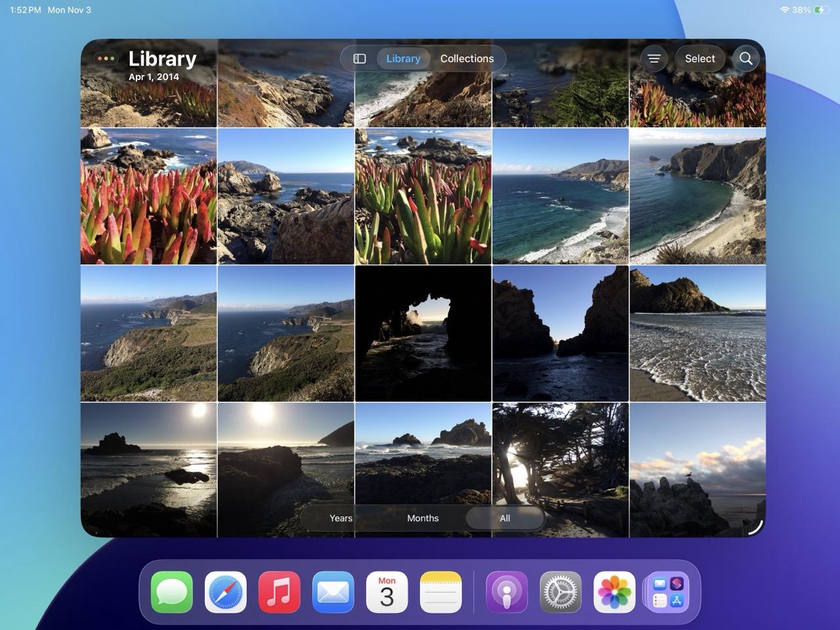Tap the search magnifying glass icon
This screenshot has height=630, width=840.
(x=745, y=58)
